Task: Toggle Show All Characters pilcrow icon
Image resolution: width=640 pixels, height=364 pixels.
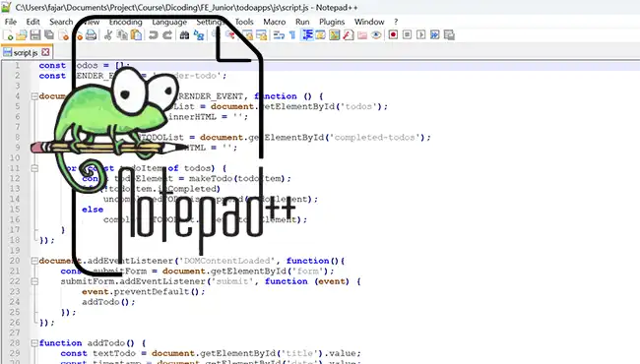Action: [292, 35]
